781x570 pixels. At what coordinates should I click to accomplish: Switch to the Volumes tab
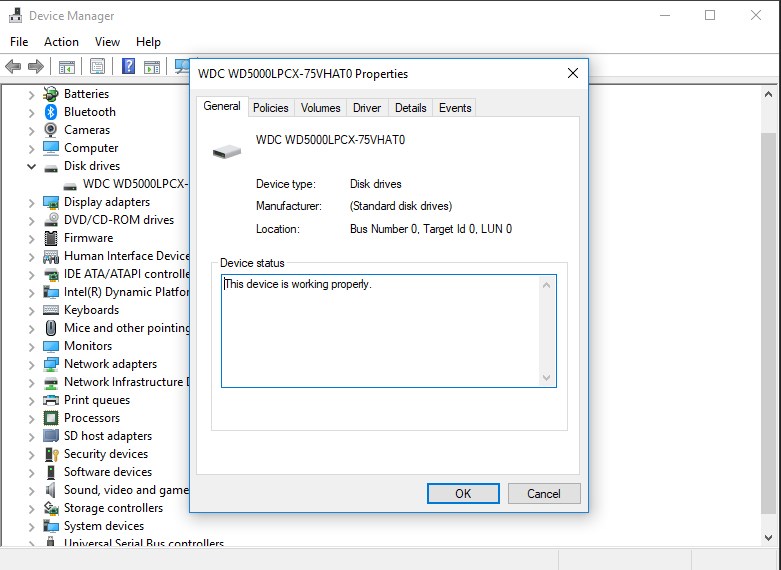(x=320, y=108)
